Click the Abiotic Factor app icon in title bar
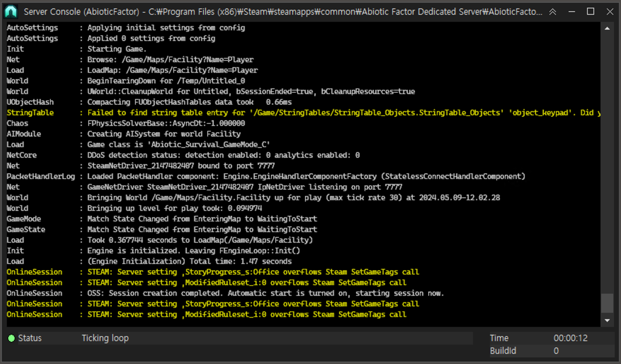The height and width of the screenshot is (364, 621). pyautogui.click(x=11, y=12)
